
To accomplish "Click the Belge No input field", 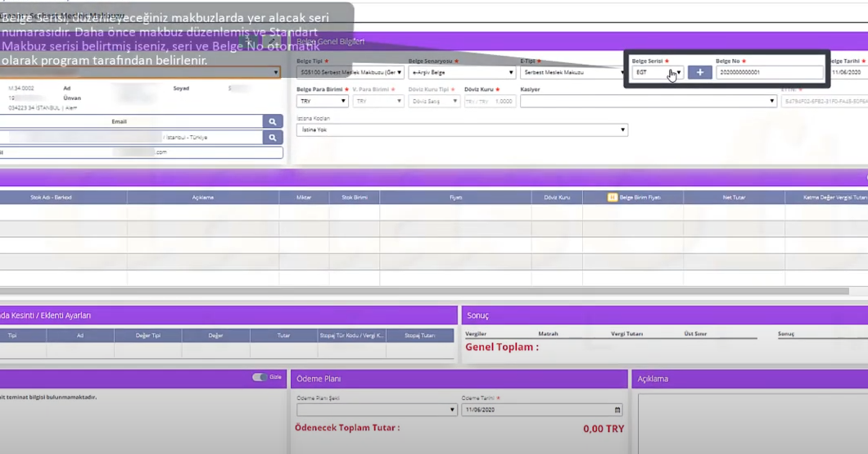I will pyautogui.click(x=769, y=72).
